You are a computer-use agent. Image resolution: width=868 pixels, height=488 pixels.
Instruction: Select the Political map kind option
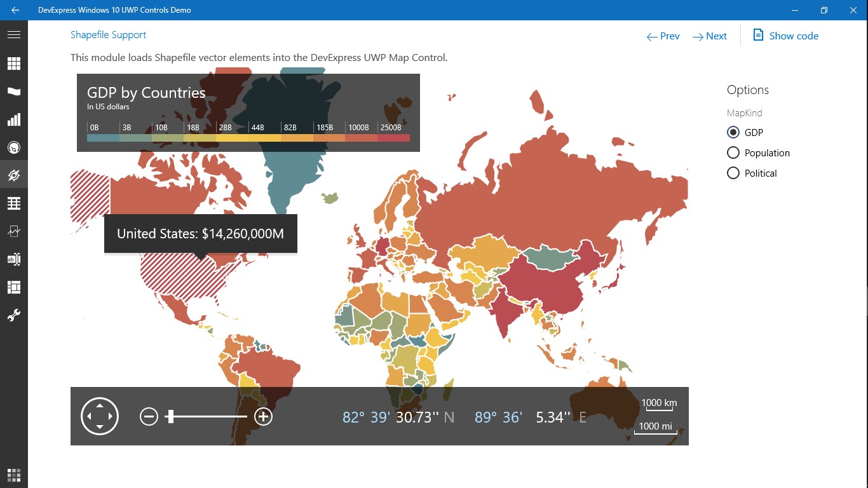tap(752, 173)
